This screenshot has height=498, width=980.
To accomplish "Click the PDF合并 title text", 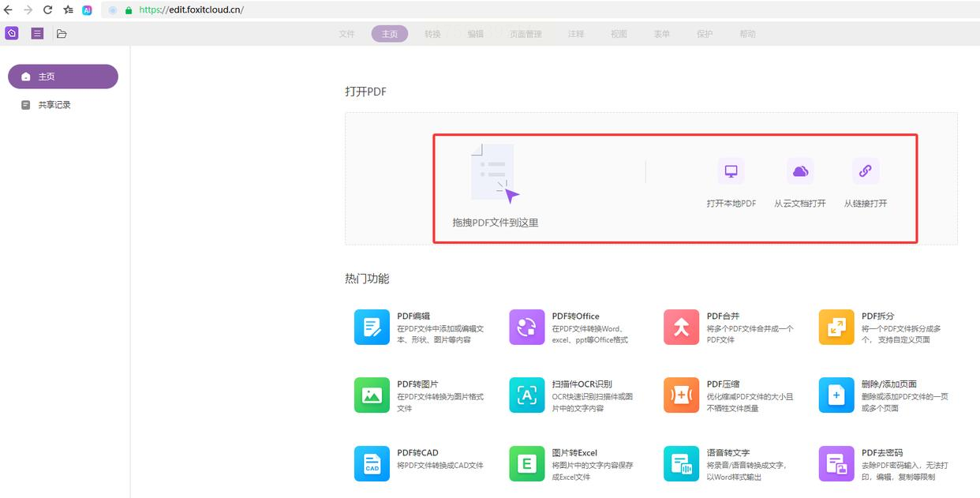I will click(x=723, y=316).
